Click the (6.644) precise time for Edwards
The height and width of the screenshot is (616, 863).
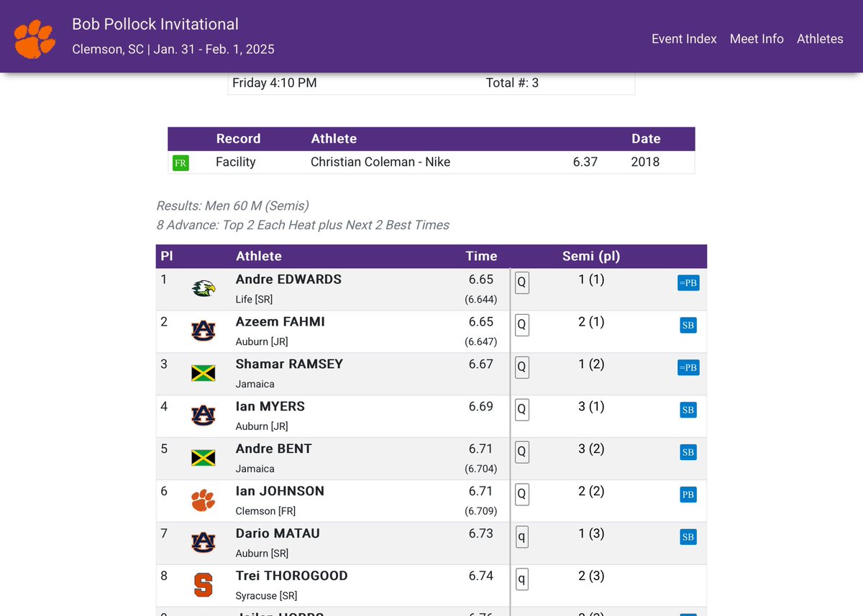481,299
